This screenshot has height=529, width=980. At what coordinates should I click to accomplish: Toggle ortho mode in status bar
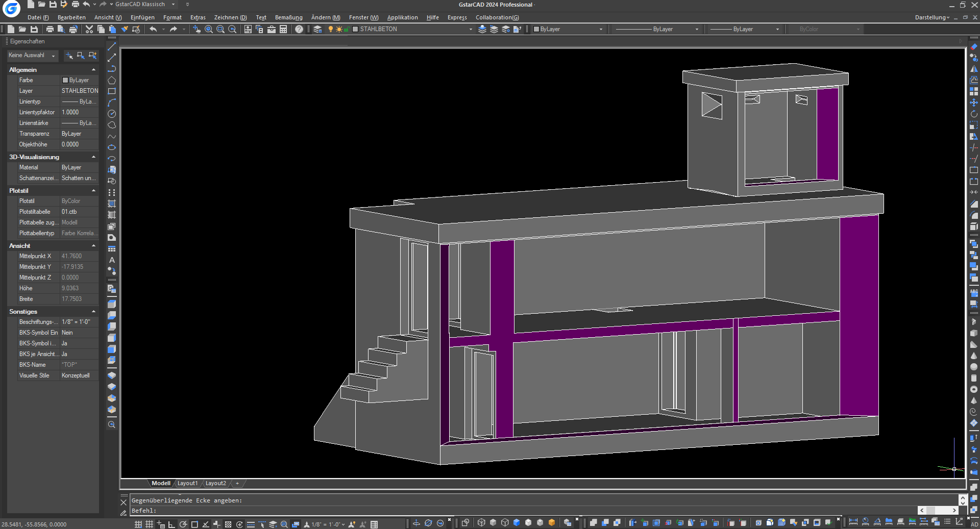[x=171, y=524]
